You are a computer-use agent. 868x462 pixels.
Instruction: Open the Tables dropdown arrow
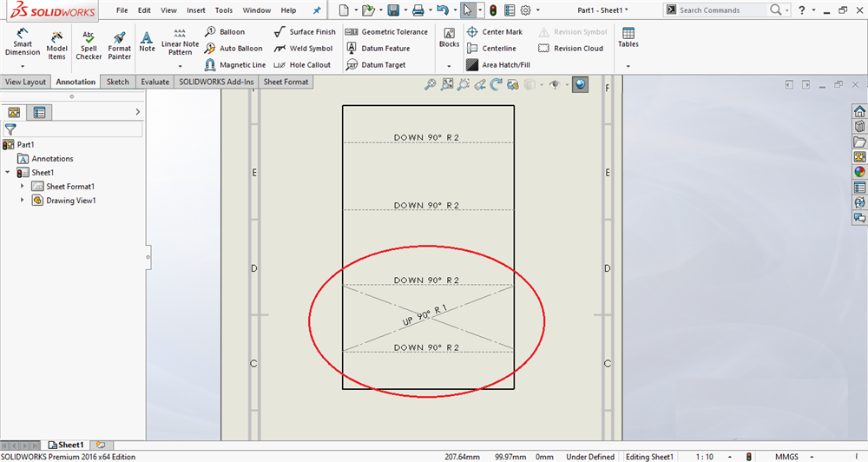[x=628, y=67]
